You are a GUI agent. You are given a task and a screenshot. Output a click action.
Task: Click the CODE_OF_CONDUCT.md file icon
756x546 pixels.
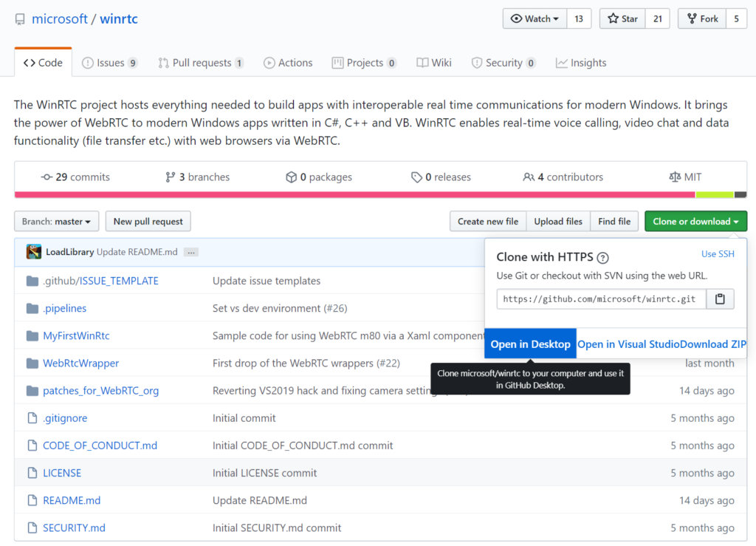(32, 446)
